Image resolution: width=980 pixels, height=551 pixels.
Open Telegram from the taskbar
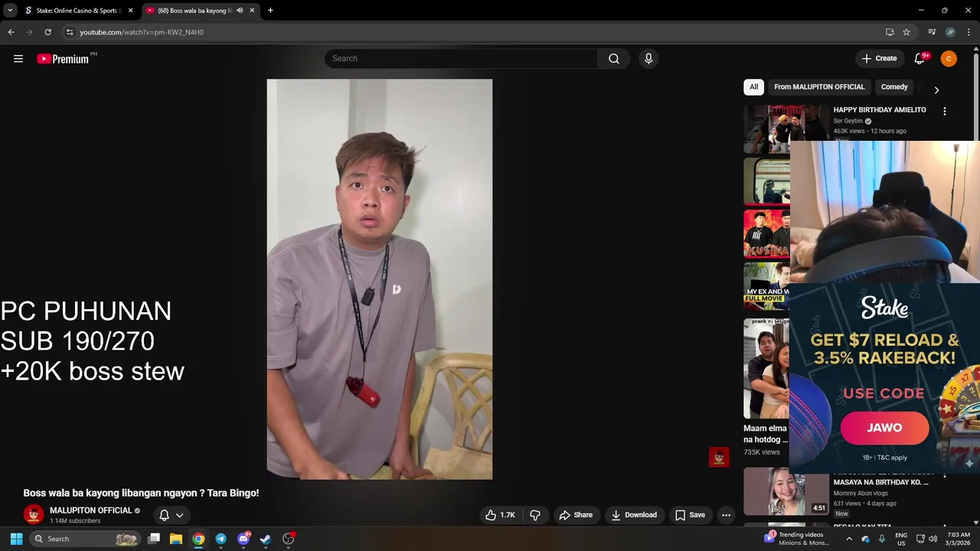pyautogui.click(x=220, y=539)
